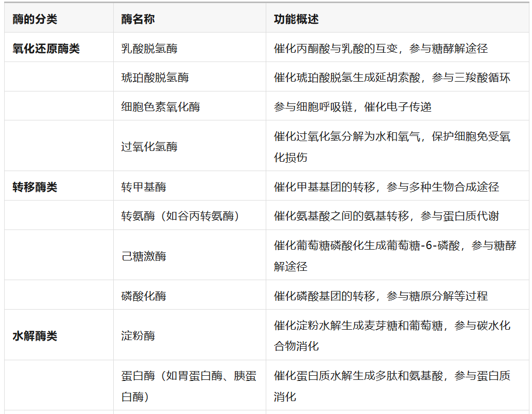The height and width of the screenshot is (414, 532).
Task: Click the 酶名称 column header
Action: coord(138,20)
